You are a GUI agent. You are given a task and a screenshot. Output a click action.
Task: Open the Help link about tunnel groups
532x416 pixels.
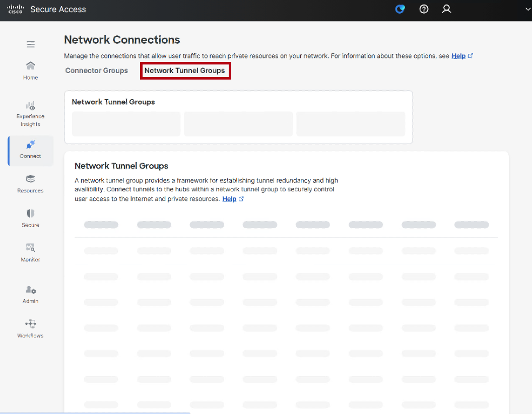(x=229, y=198)
